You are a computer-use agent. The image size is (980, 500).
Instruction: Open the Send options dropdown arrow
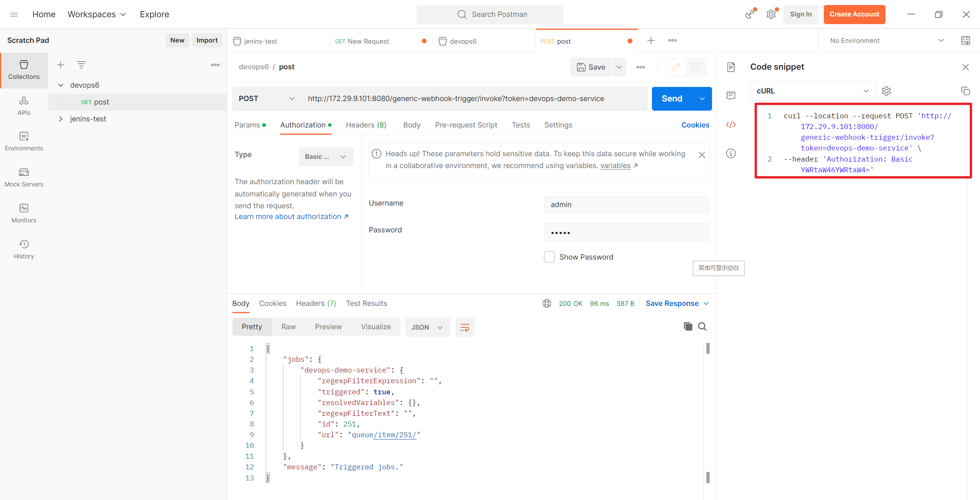pyautogui.click(x=702, y=99)
